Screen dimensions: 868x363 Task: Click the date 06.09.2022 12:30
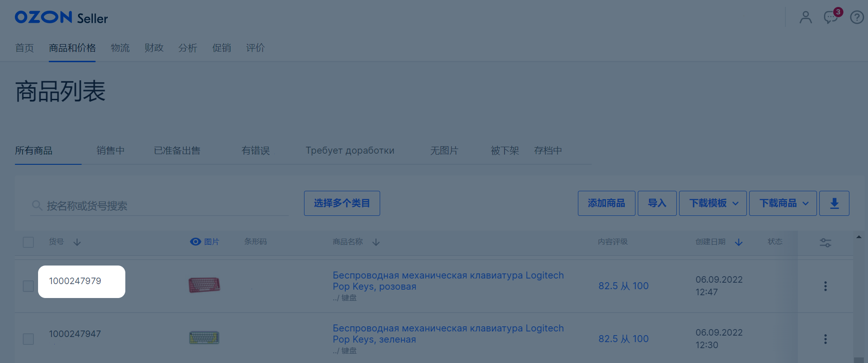point(719,339)
